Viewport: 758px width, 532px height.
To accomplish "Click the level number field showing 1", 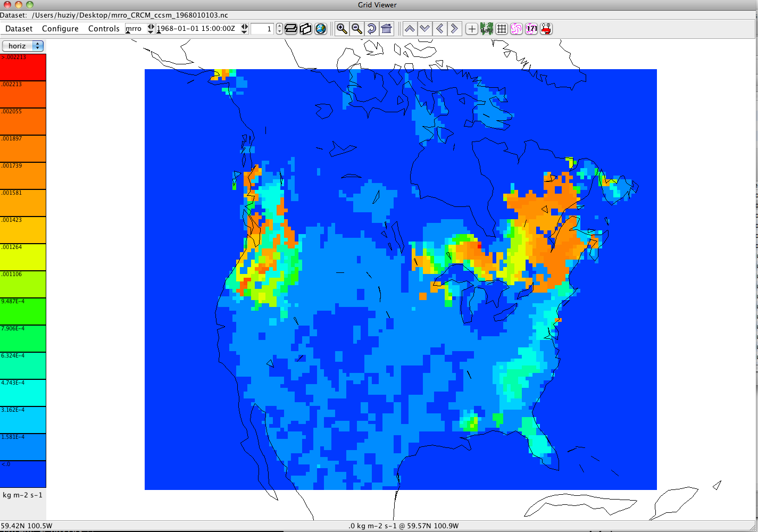I will 262,29.
